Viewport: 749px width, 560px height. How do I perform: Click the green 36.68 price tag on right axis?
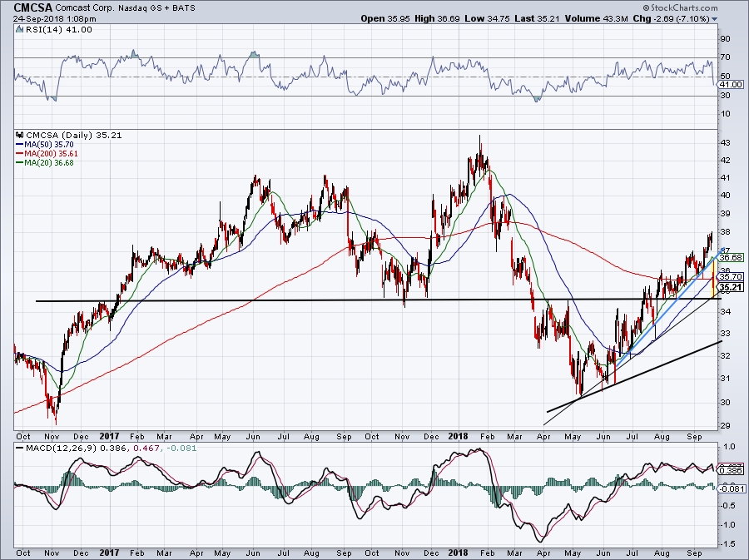pos(731,257)
